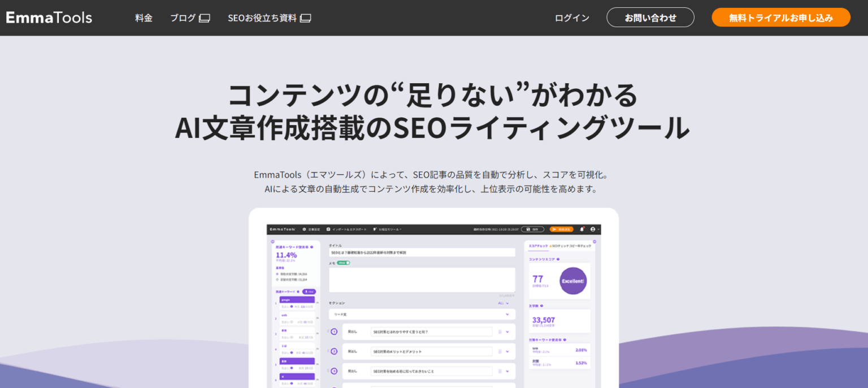
Task: Click the monitor icon next to ブログ
Action: [205, 18]
